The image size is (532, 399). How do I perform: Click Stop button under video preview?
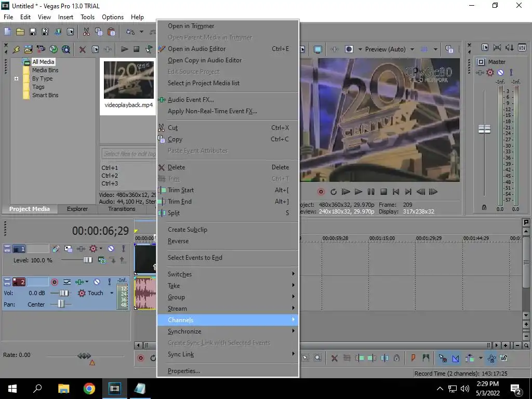[383, 192]
